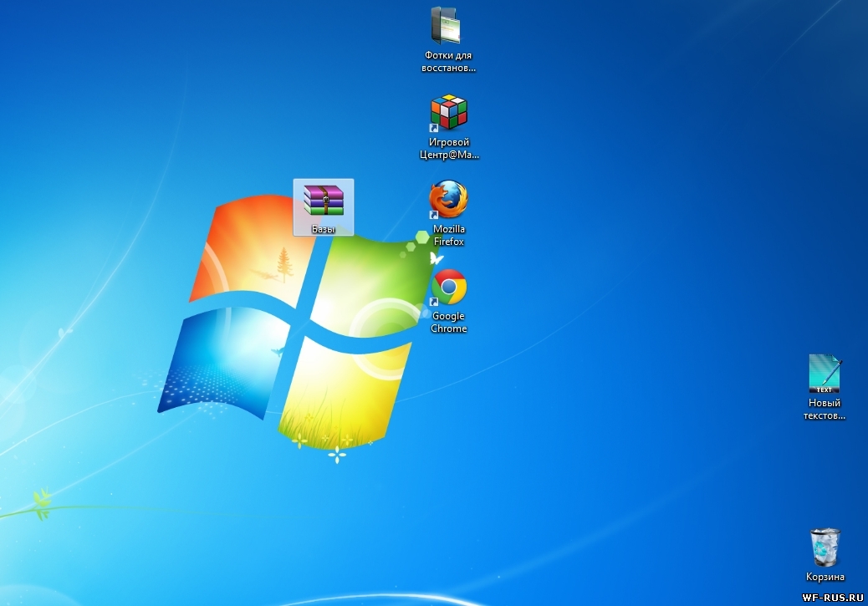Click the "Mozilla Firefox" label text

(x=449, y=235)
